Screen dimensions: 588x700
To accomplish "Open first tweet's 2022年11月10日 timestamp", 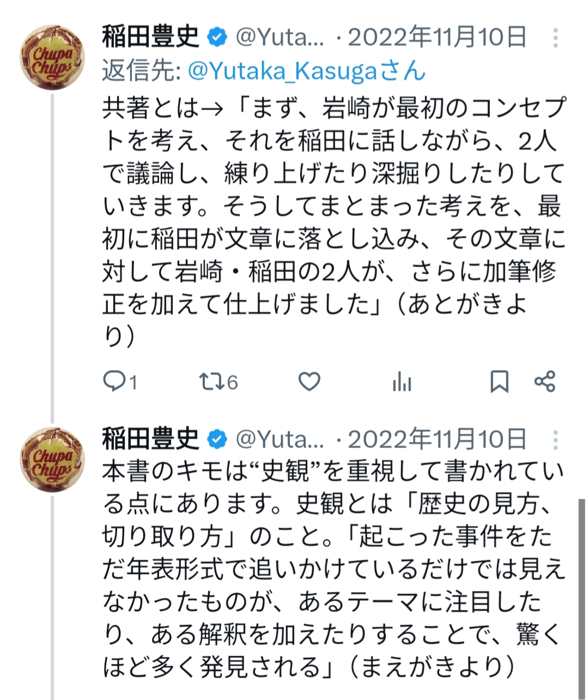I will [437, 38].
